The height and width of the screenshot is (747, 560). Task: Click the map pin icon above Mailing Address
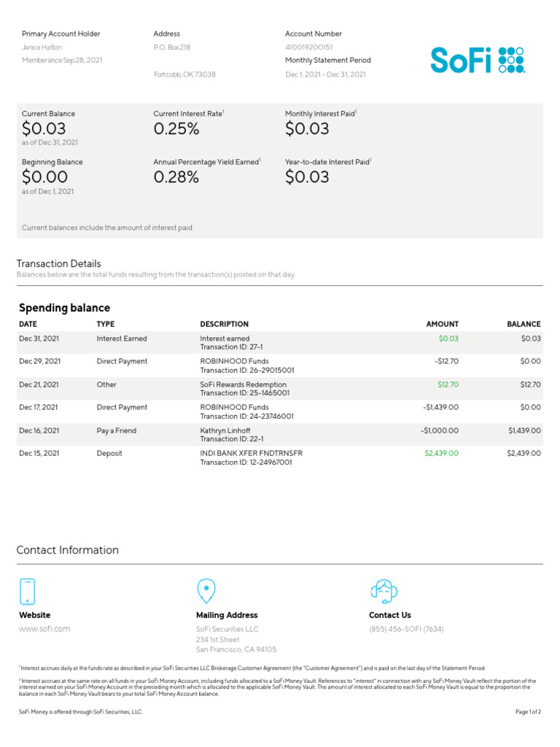point(206,591)
